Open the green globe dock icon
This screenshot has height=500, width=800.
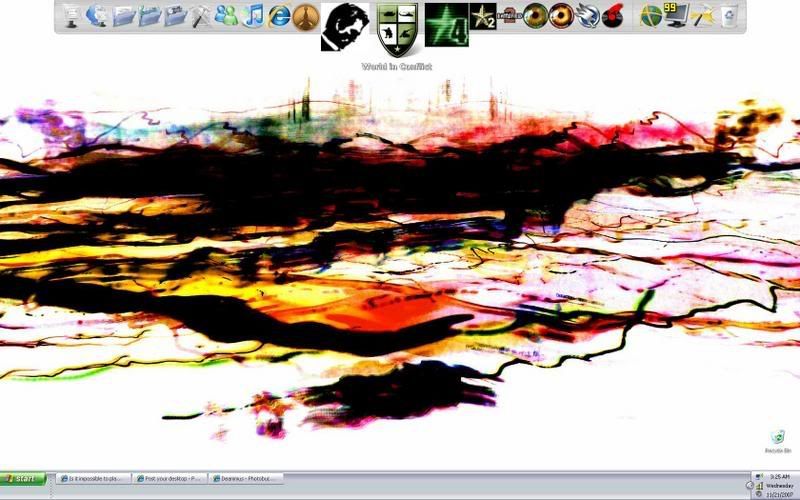651,16
